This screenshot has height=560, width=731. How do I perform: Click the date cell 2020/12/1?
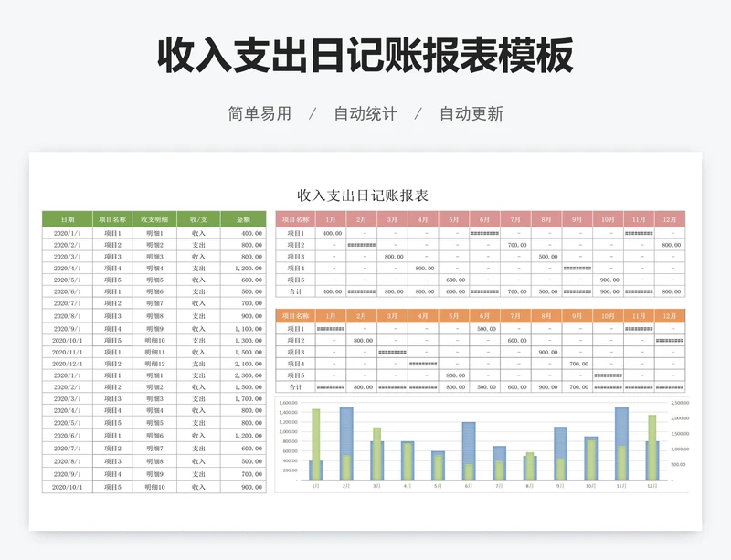68,364
